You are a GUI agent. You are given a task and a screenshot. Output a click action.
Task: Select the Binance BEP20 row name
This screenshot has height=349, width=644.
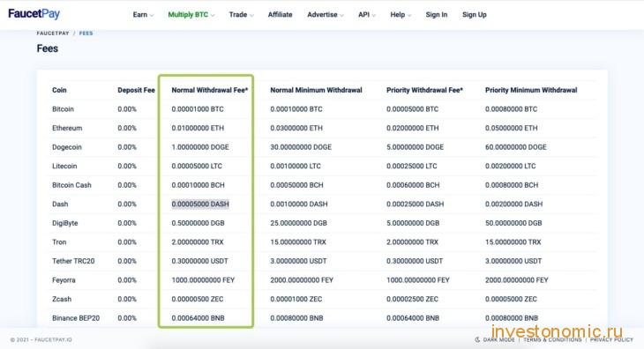[x=76, y=318]
